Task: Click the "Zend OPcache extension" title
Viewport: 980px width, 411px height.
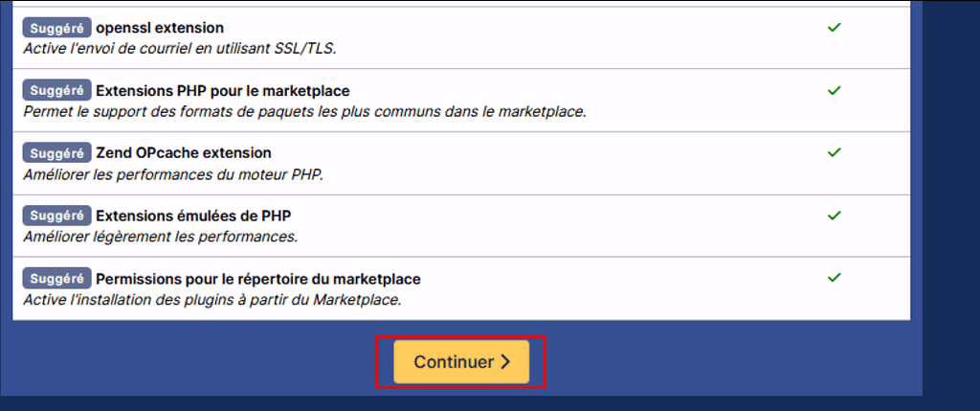Action: [x=184, y=153]
